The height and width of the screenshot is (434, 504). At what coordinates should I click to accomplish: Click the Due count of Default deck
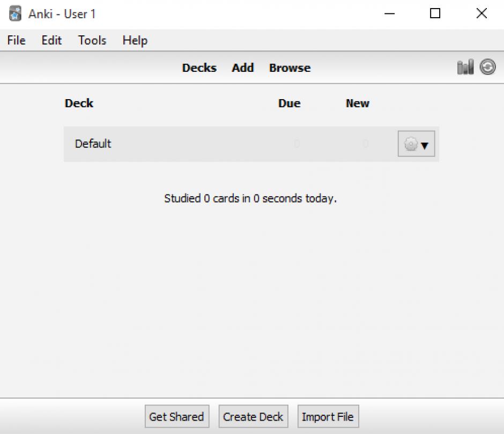point(297,144)
